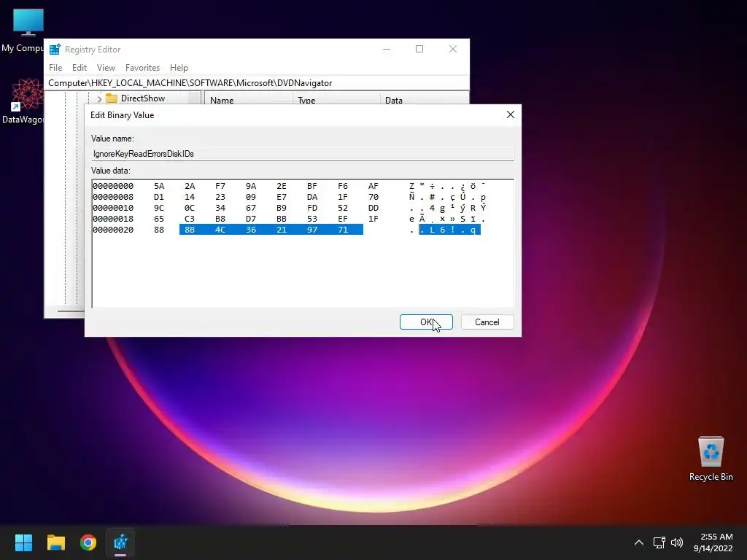The width and height of the screenshot is (747, 560).
Task: Select the Recycle Bin desktop icon
Action: point(711,458)
